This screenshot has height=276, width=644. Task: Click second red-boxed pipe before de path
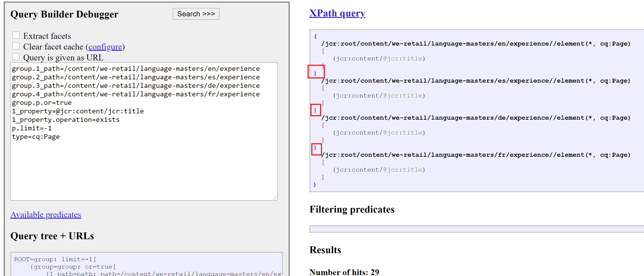tap(315, 110)
